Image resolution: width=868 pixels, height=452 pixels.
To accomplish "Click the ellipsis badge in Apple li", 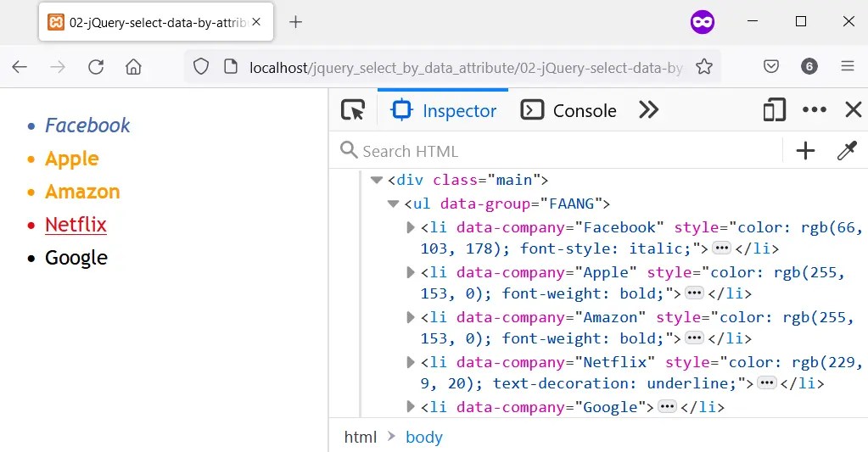I will (694, 293).
